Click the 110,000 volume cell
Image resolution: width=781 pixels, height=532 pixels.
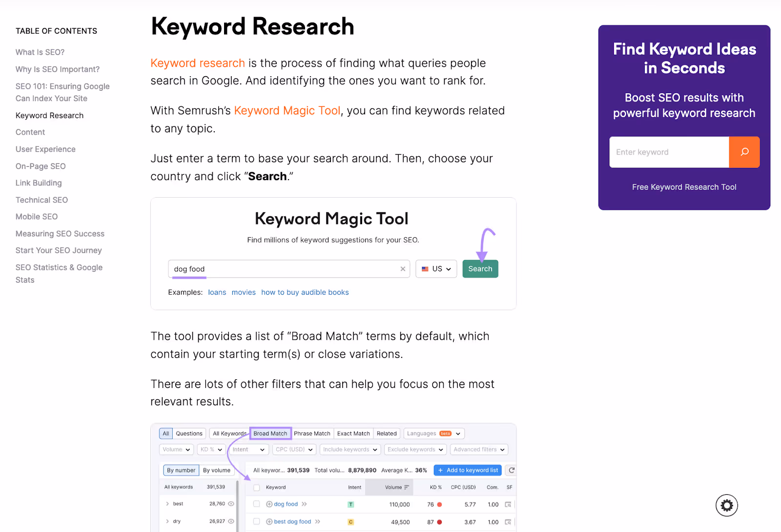[399, 505]
